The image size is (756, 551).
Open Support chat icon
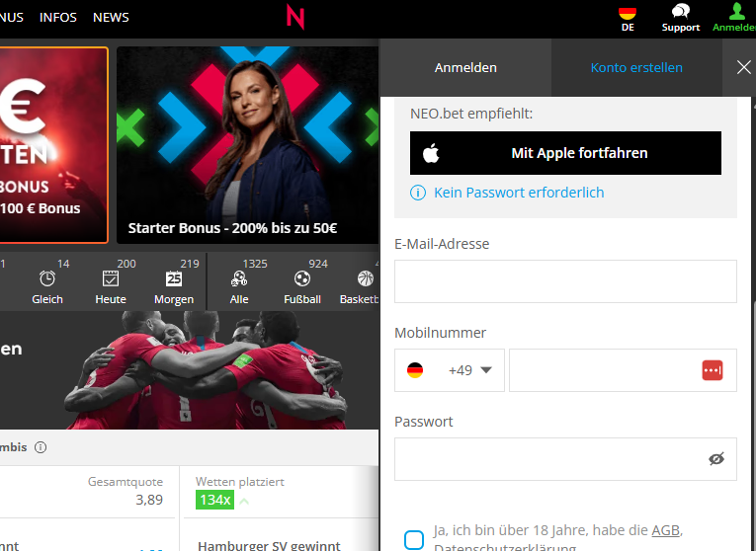coord(680,19)
